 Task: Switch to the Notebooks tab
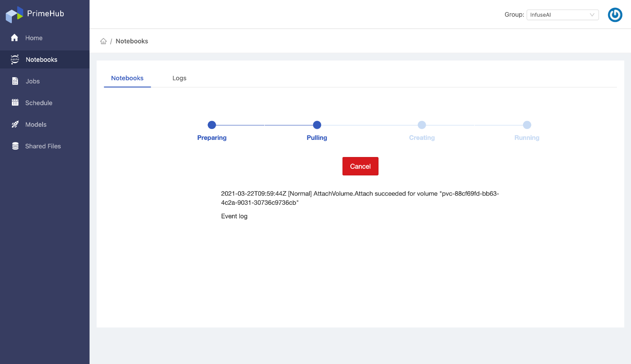click(x=127, y=78)
